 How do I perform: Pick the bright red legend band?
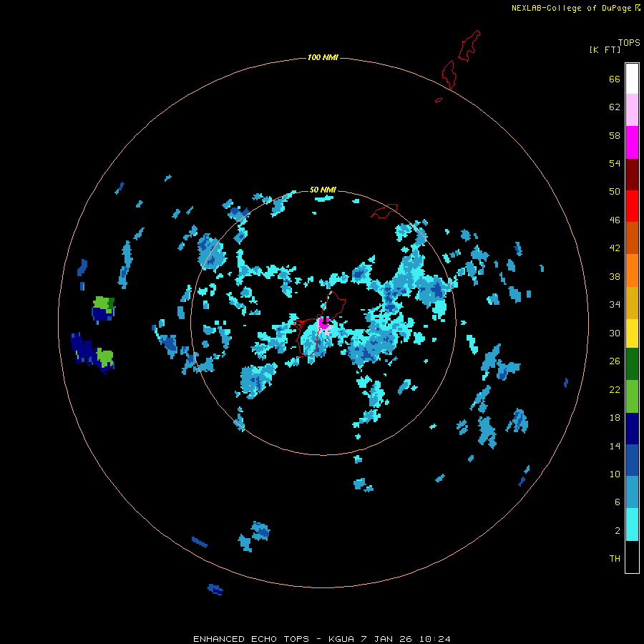(632, 206)
